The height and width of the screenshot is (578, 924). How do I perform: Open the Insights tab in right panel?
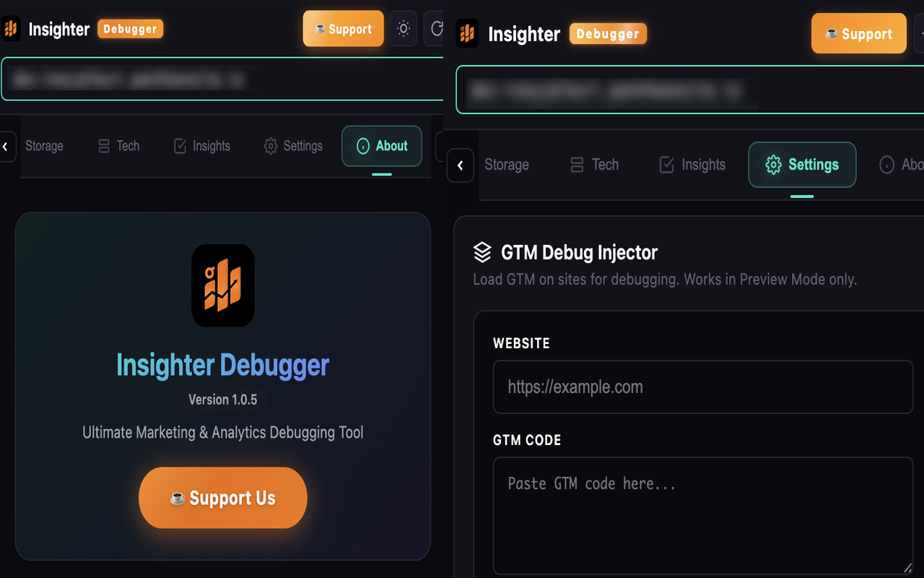tap(693, 165)
